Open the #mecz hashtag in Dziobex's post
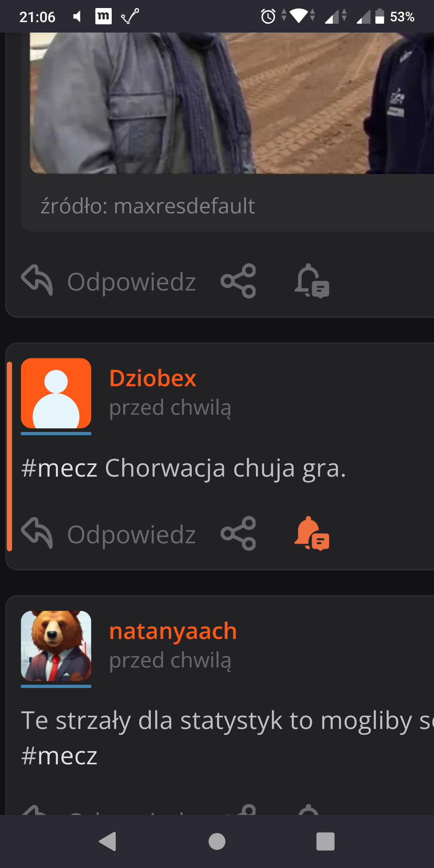 pyautogui.click(x=59, y=468)
